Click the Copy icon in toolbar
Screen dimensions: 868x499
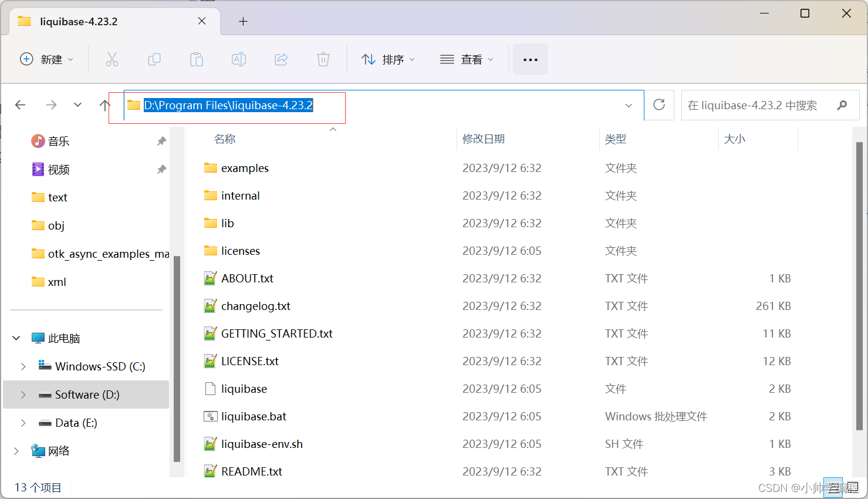click(154, 59)
